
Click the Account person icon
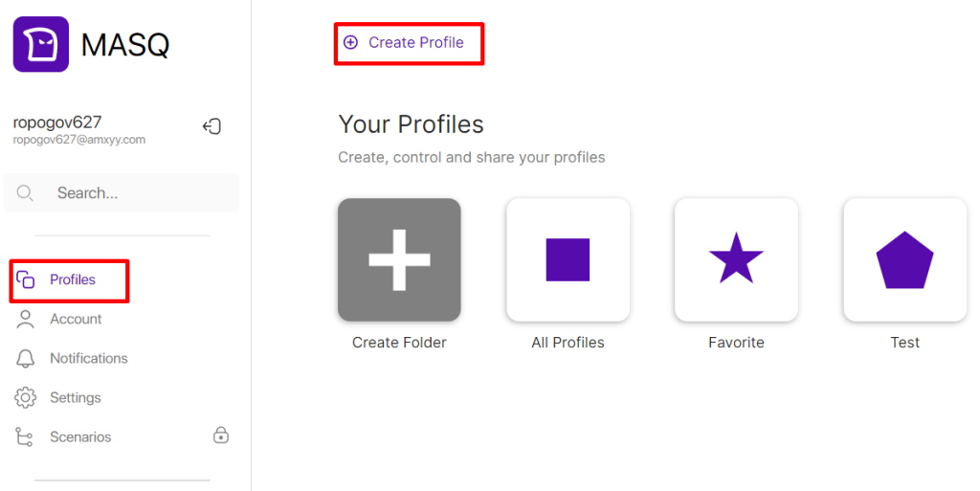pos(26,320)
